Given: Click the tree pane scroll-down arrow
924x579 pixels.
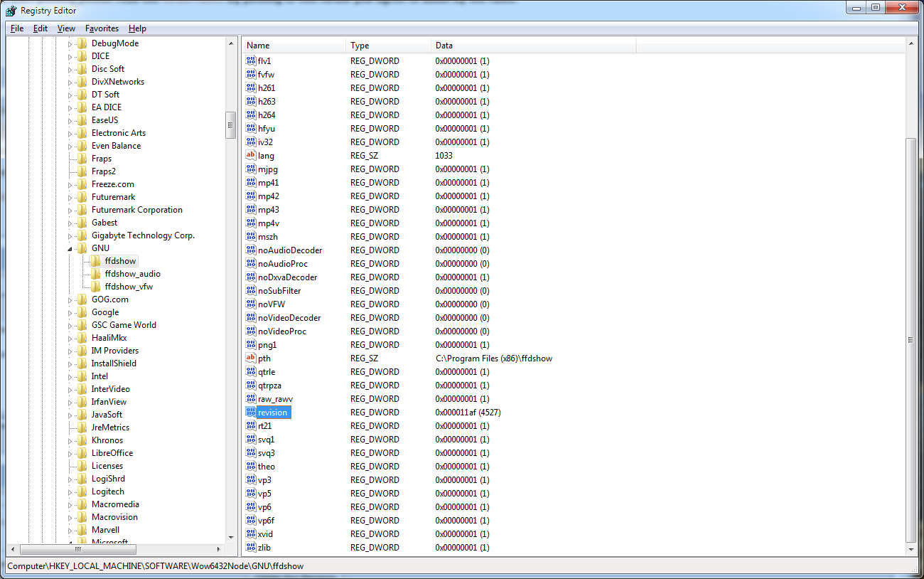Looking at the screenshot, I should 231,538.
